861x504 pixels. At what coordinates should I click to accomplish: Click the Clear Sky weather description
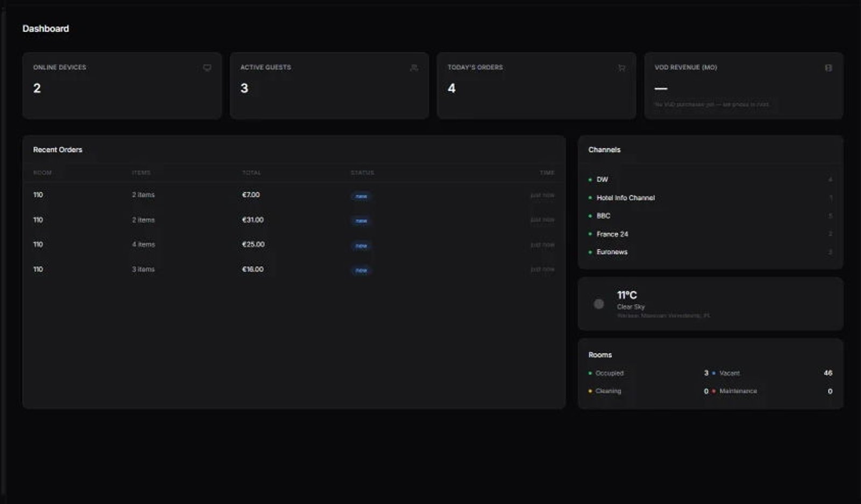[x=631, y=307]
